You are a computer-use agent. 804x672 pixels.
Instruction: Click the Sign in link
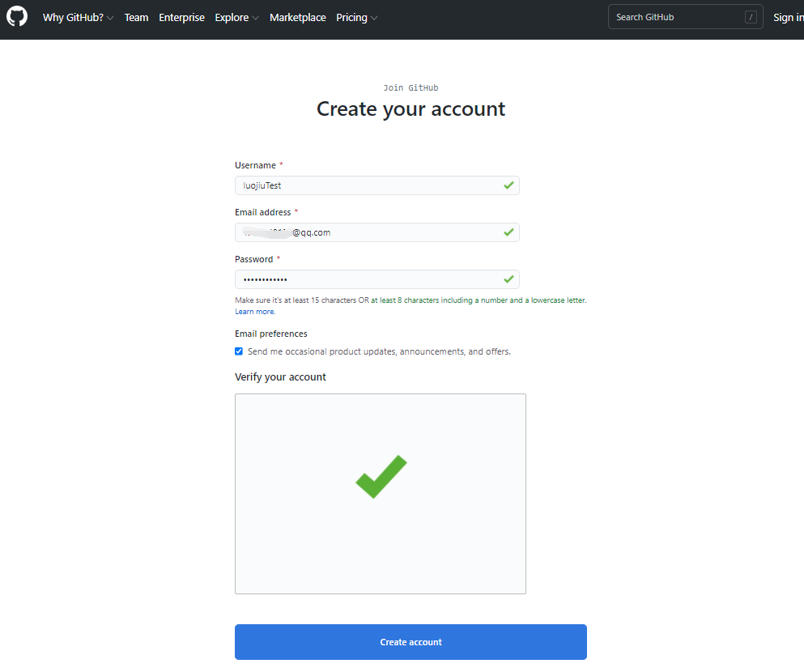(x=788, y=17)
